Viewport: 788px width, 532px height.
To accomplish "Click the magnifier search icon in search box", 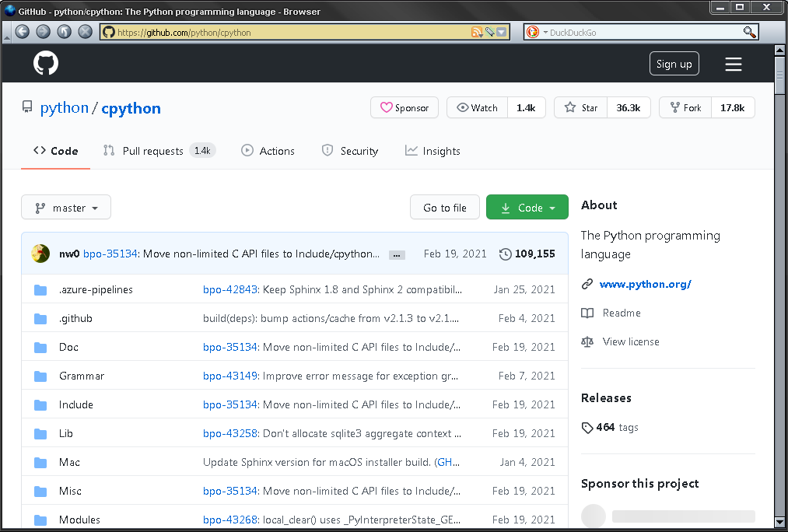I will coord(749,32).
